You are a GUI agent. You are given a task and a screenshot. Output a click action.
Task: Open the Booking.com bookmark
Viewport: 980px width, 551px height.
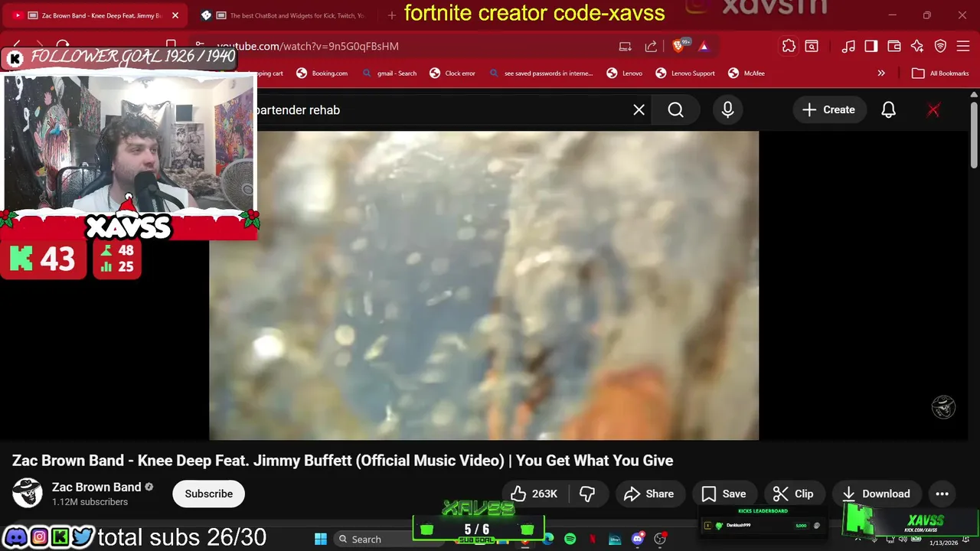click(x=322, y=73)
